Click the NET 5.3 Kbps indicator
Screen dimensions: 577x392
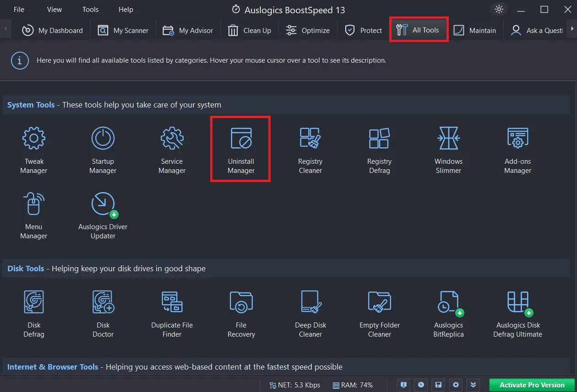click(295, 385)
